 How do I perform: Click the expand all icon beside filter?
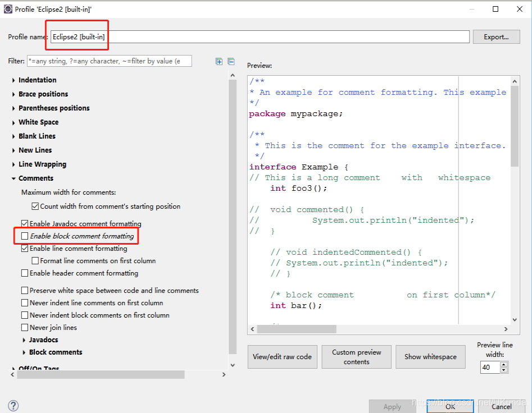pyautogui.click(x=219, y=62)
